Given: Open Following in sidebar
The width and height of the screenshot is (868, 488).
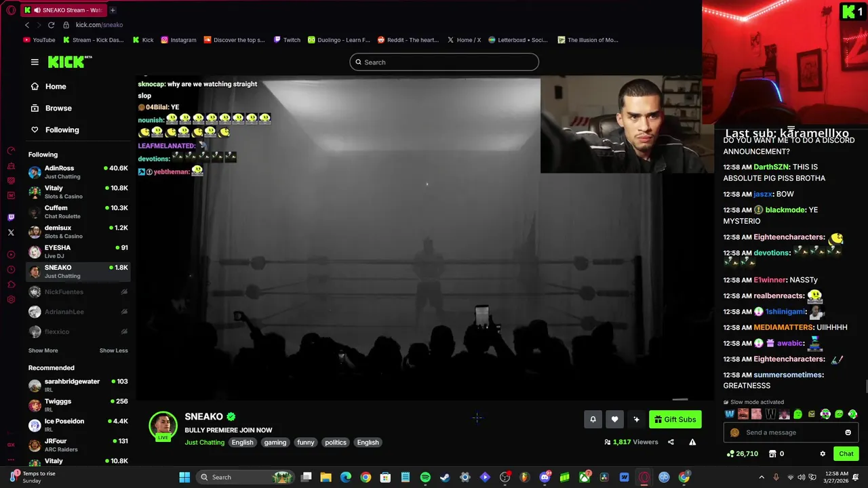Looking at the screenshot, I should pos(62,129).
